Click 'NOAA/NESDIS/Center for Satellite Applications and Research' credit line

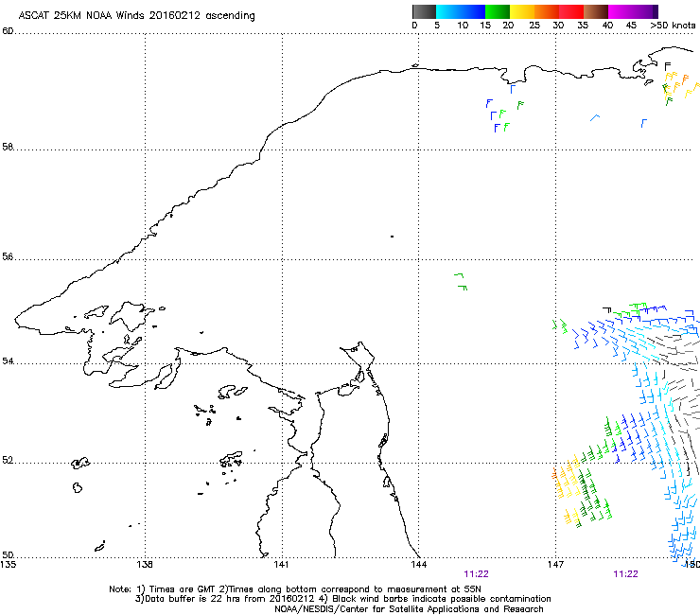pos(409,609)
